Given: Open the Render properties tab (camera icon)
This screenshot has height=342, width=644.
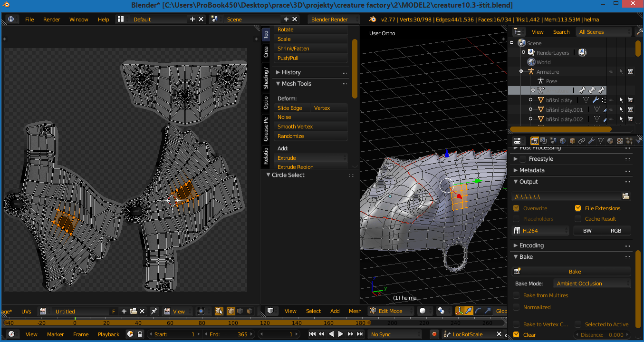Looking at the screenshot, I should coord(535,141).
